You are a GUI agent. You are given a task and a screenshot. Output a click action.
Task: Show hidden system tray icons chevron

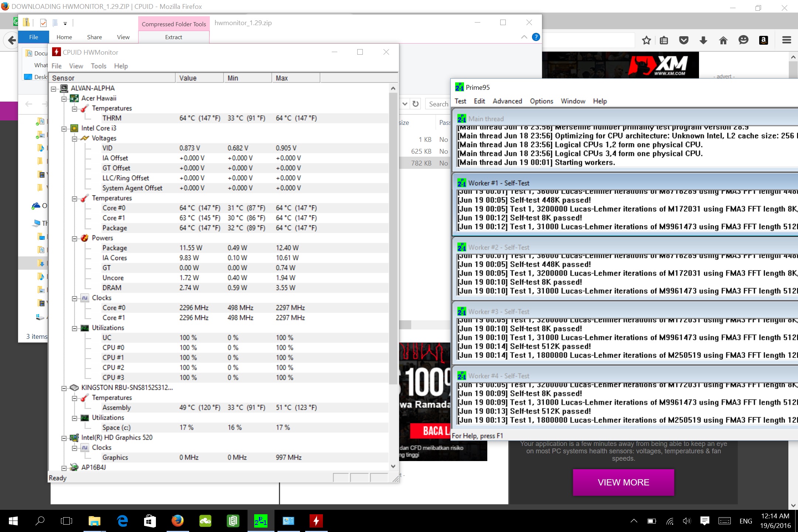(x=634, y=521)
